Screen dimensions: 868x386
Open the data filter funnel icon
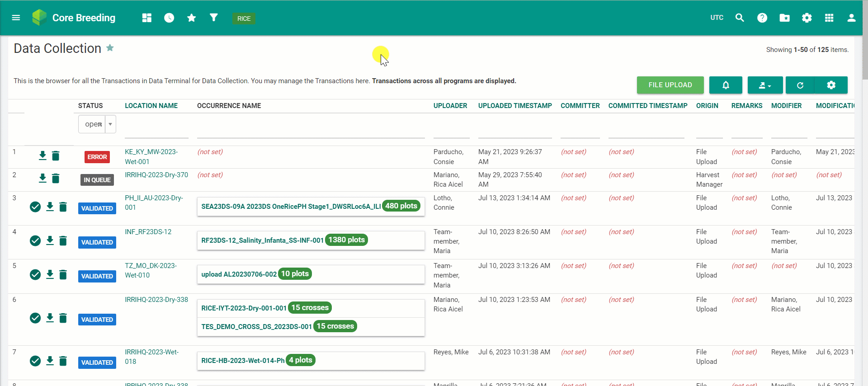pyautogui.click(x=214, y=18)
